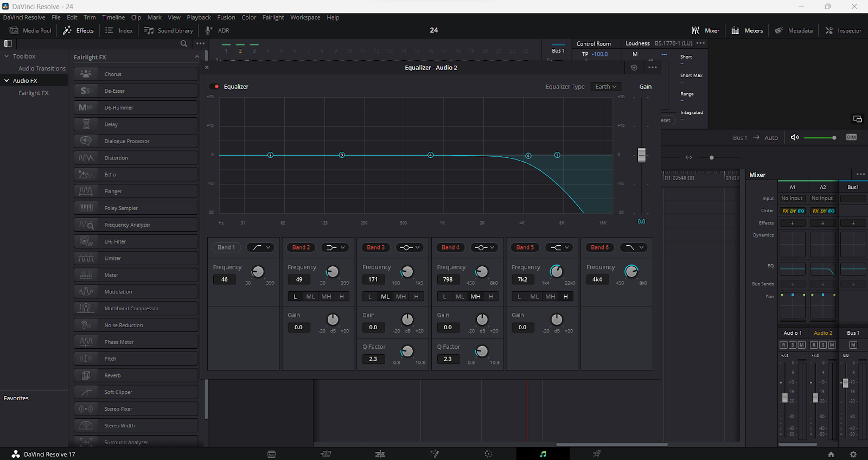868x460 pixels.
Task: Switch to the Fusion page icon
Action: pyautogui.click(x=435, y=454)
